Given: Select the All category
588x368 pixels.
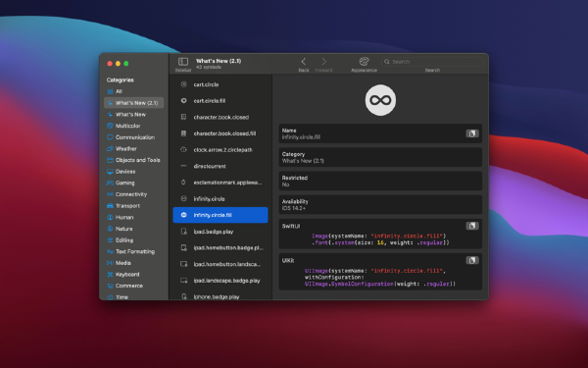Looking at the screenshot, I should 133,91.
